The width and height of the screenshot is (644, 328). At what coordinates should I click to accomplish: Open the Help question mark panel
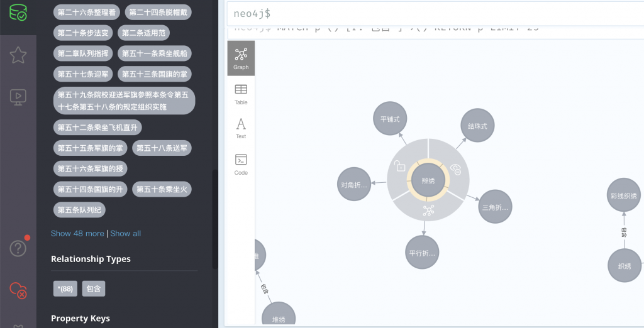[x=18, y=248]
